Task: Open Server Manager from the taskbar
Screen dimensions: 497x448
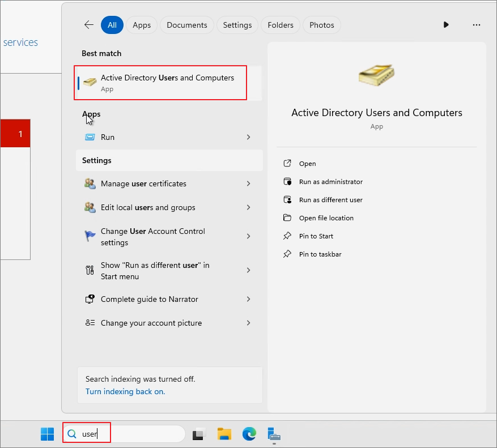Action: (274, 434)
